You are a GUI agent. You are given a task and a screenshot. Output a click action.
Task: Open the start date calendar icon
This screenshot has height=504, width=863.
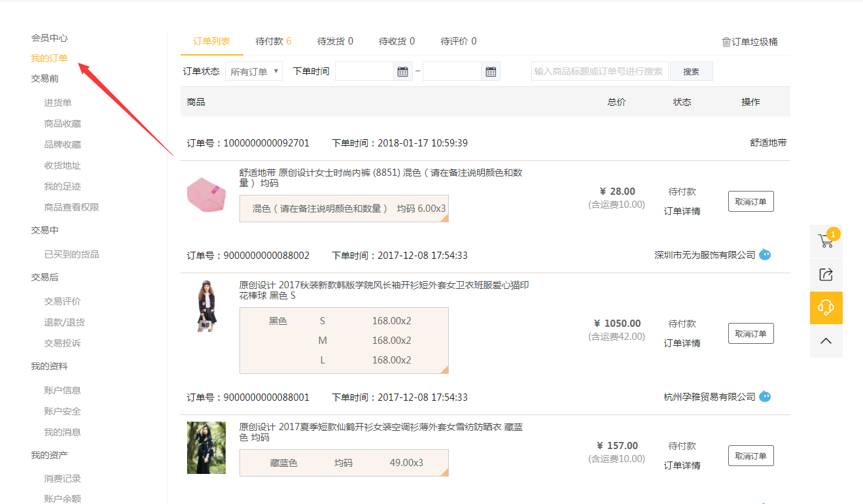tap(402, 72)
